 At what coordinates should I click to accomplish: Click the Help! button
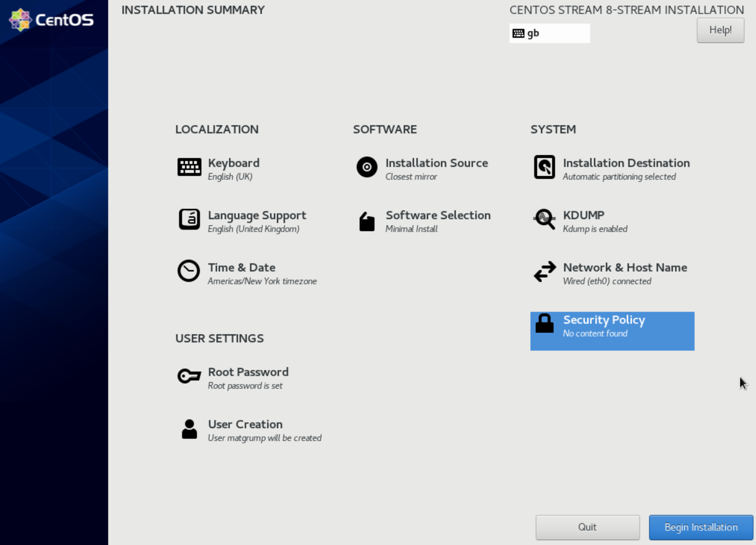[x=720, y=30]
